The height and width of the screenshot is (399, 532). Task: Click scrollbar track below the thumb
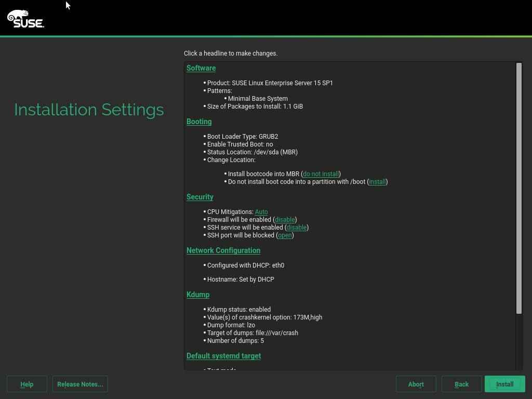click(x=518, y=343)
